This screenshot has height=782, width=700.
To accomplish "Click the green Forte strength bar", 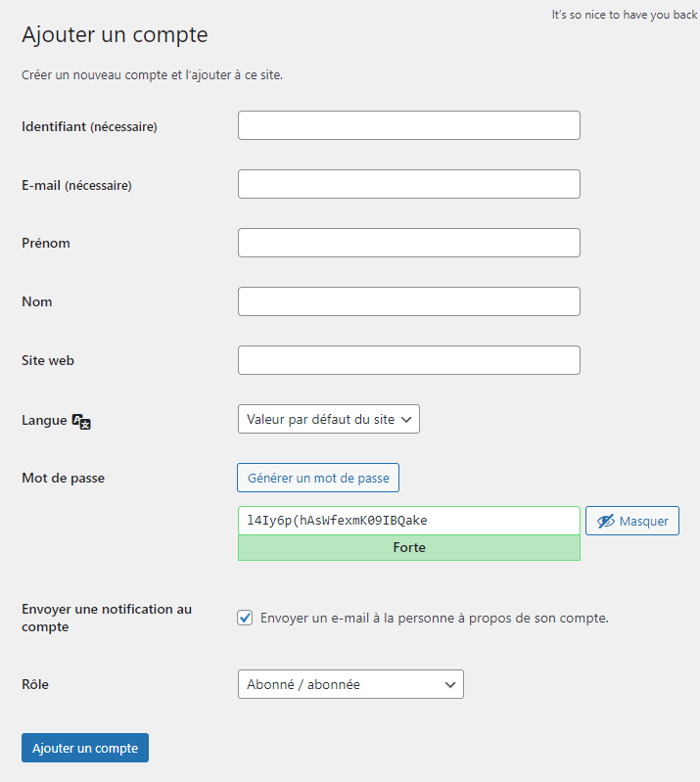I will click(408, 548).
